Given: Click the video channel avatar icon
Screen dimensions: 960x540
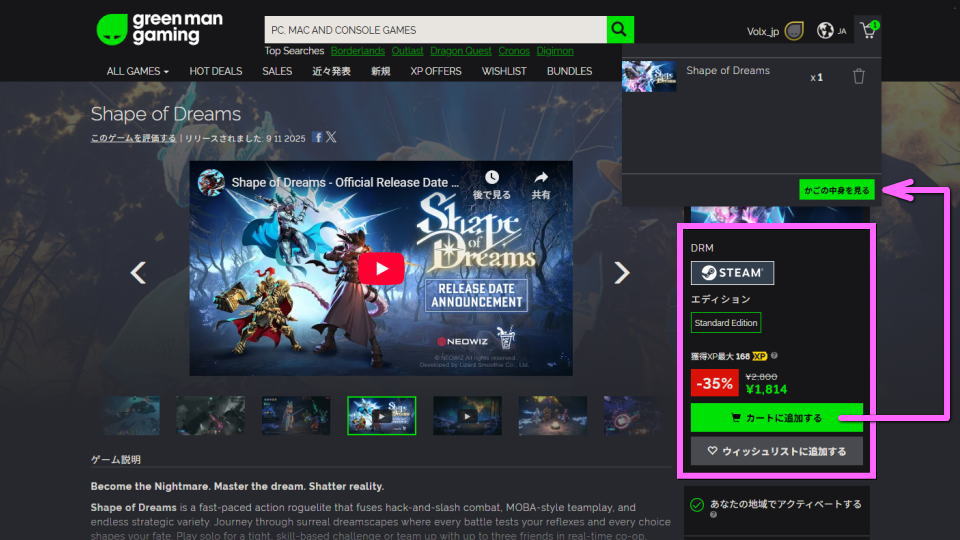Looking at the screenshot, I should [211, 182].
